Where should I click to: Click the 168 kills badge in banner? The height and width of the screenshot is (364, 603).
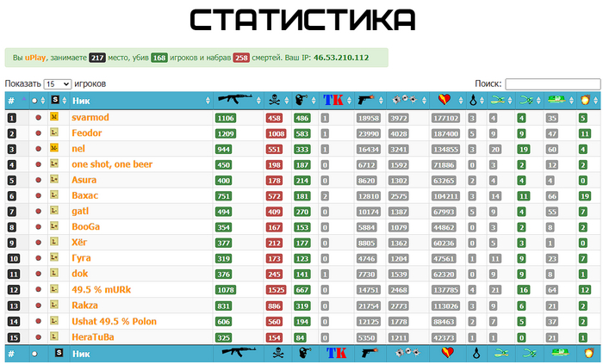[159, 58]
